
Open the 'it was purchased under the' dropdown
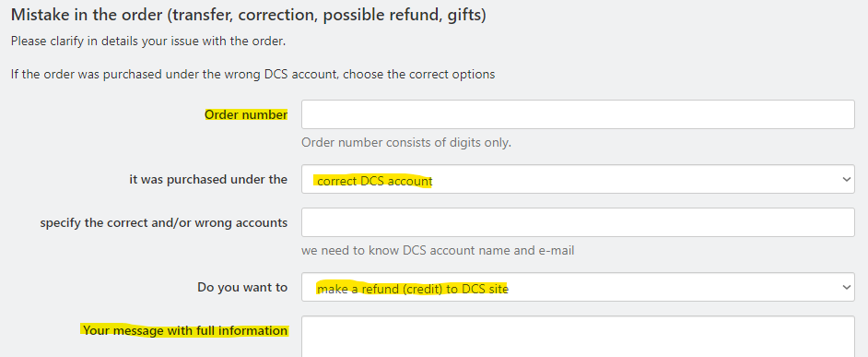(x=578, y=179)
